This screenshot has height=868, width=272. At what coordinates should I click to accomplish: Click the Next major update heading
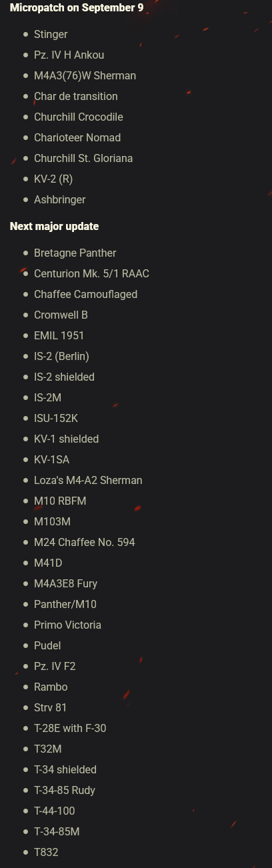[x=54, y=226]
